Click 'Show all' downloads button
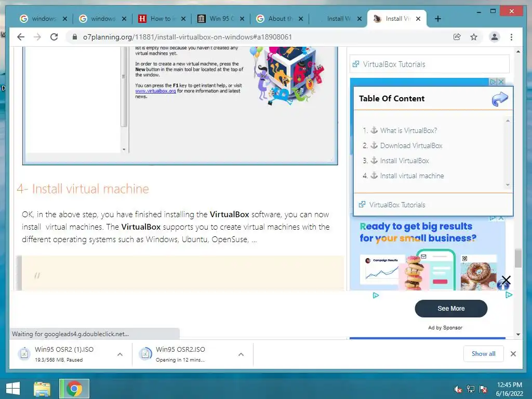Viewport: 532px width, 399px height. (x=484, y=353)
